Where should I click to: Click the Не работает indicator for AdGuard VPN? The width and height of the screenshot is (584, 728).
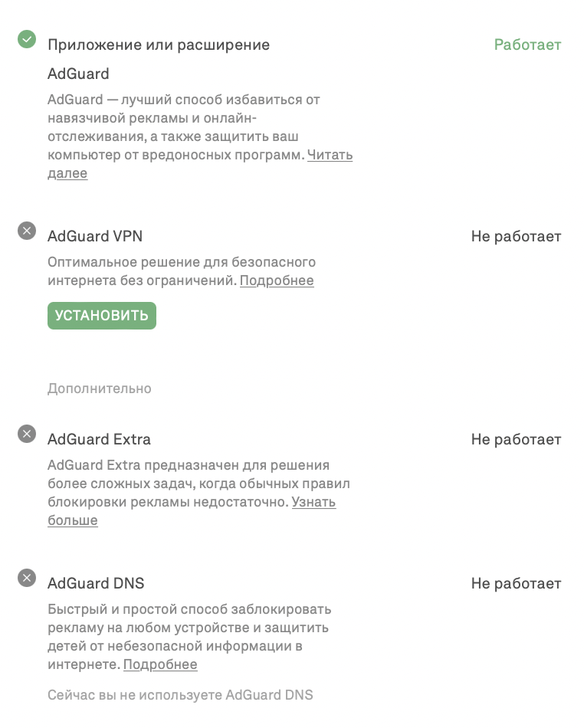[x=516, y=236]
